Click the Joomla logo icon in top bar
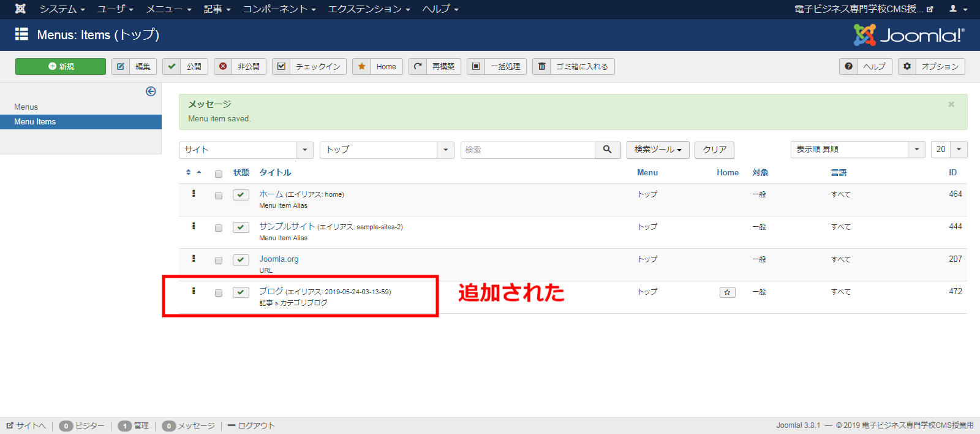This screenshot has width=980, height=434. tap(20, 9)
